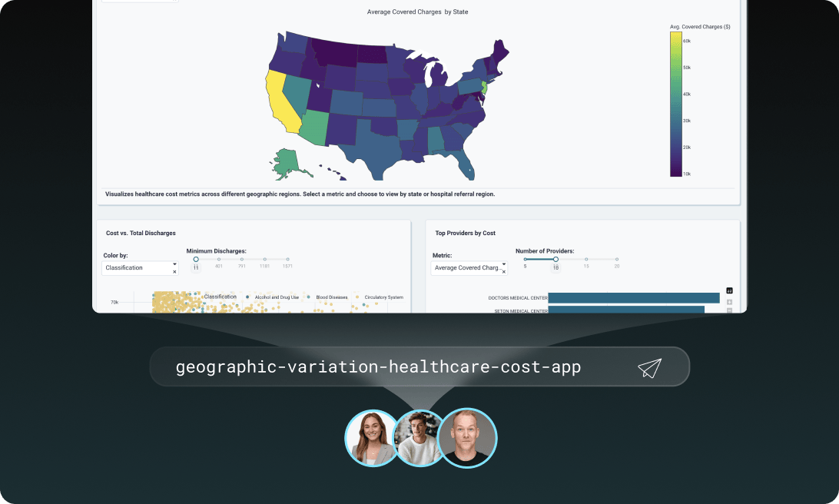Move the Number of Providers slider to 15

[x=586, y=260]
